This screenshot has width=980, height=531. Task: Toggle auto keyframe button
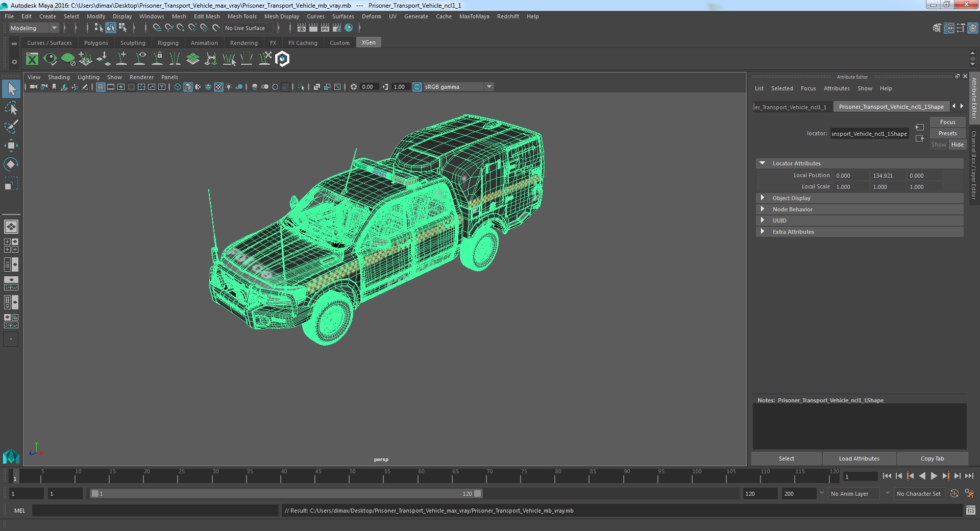point(954,494)
